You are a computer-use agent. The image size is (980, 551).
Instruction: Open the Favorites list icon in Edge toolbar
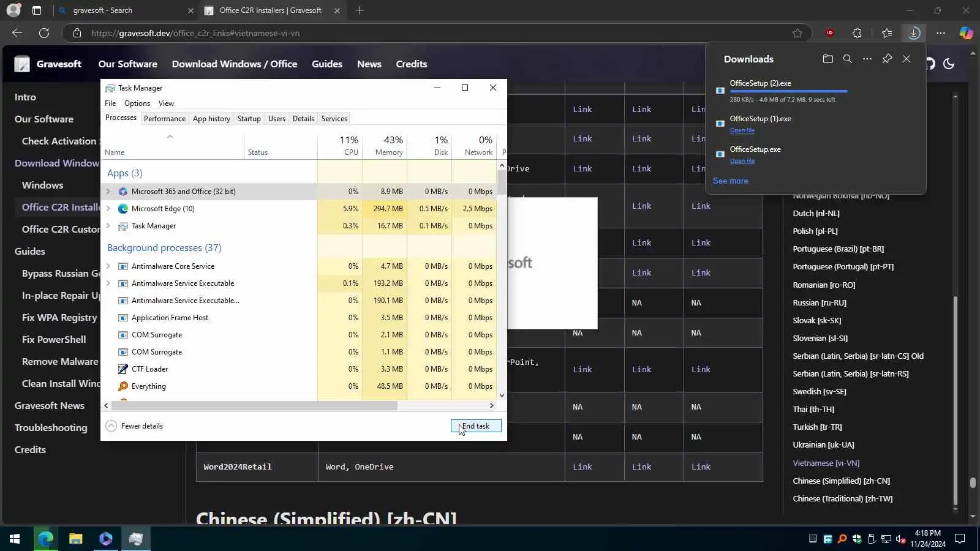886,33
